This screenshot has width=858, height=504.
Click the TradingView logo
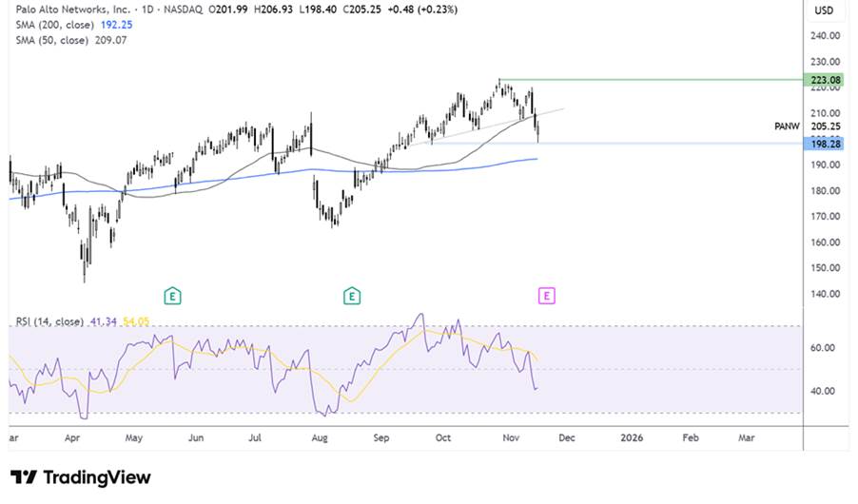(x=81, y=477)
